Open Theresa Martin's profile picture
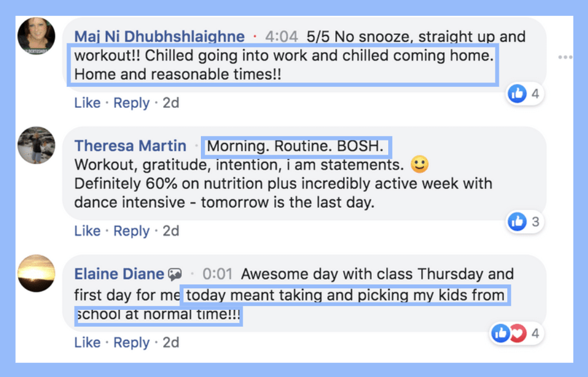Screen dimensions: 588x377 (x=36, y=145)
